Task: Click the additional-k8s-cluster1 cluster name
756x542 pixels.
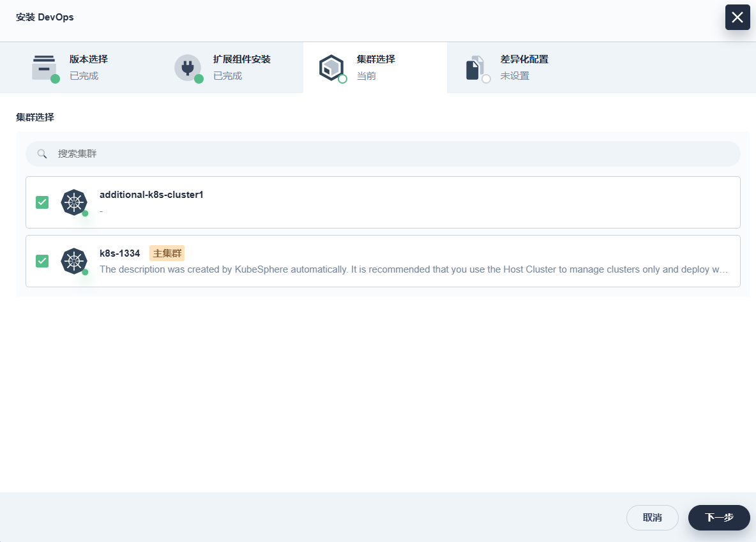Action: tap(151, 194)
